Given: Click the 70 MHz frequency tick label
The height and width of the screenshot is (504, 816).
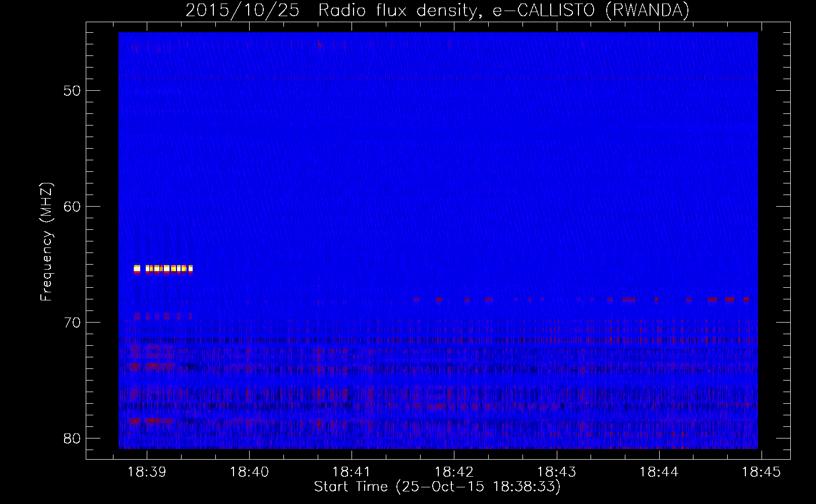Looking at the screenshot, I should pos(72,323).
